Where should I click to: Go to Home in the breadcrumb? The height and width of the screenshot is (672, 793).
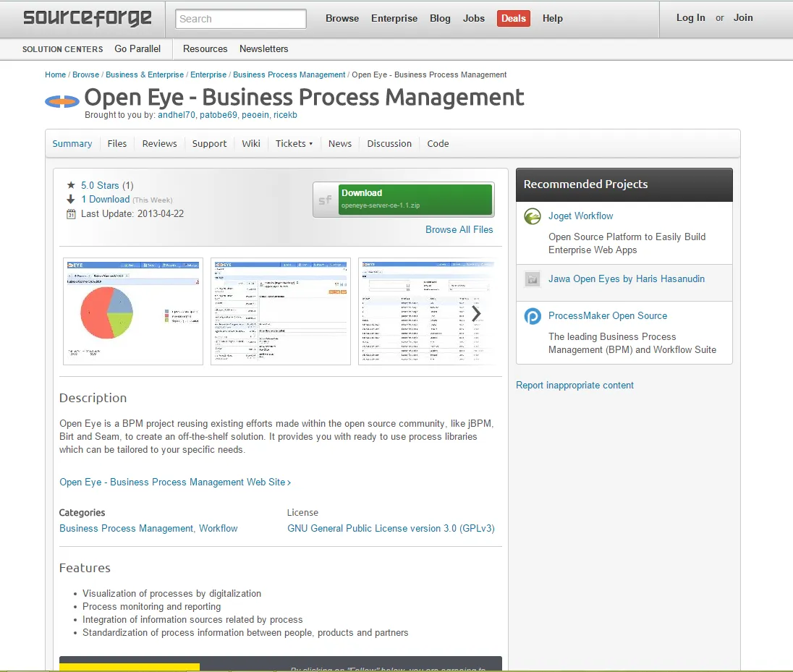(x=55, y=75)
